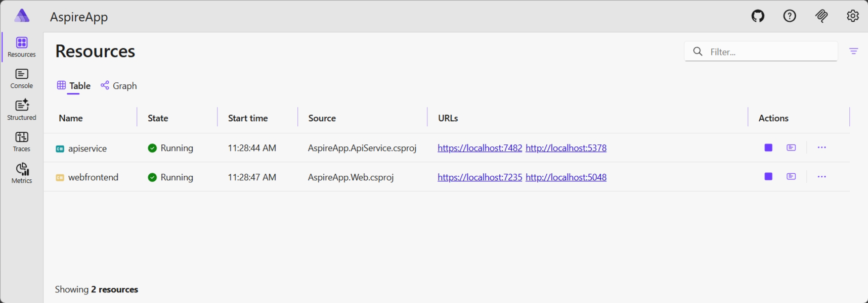Open https://localhost:7235 link

(x=480, y=177)
